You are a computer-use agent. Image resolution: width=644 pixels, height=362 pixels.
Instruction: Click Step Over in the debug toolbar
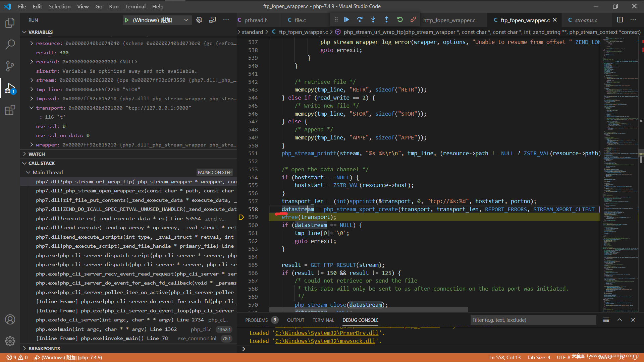point(360,20)
